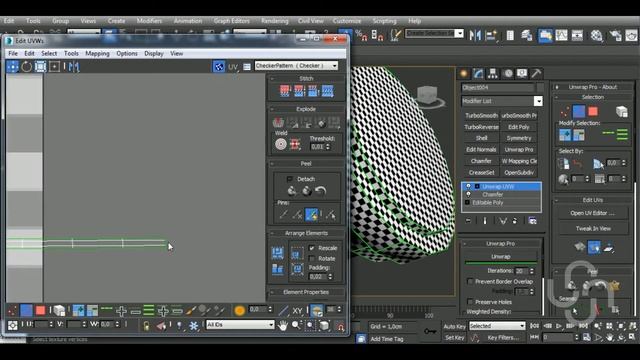Click the TurboSmooth modifier button
The height and width of the screenshot is (360, 640).
481,116
